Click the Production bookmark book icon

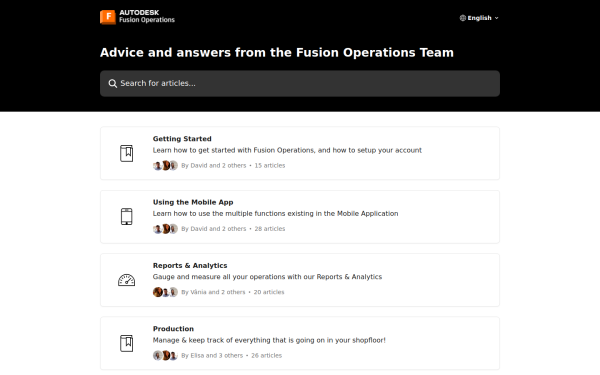pos(127,343)
